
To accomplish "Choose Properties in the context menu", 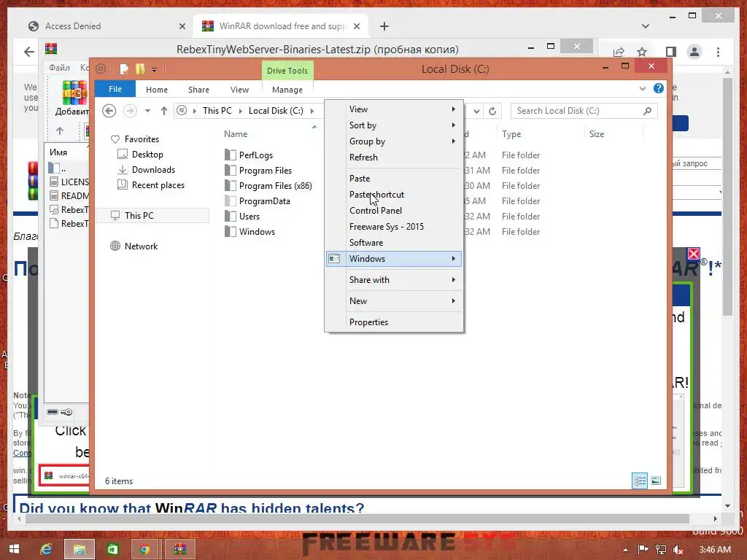I will (394, 322).
